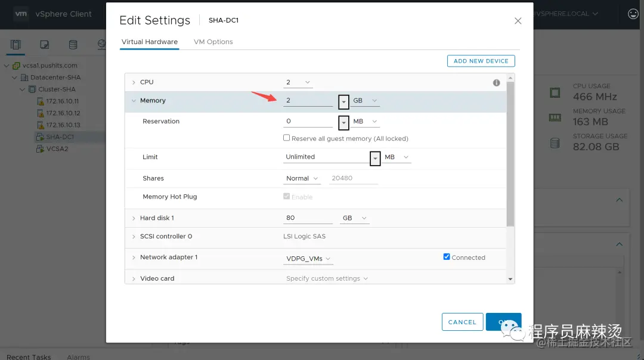Click the Hard disk 1 size field

click(x=308, y=218)
